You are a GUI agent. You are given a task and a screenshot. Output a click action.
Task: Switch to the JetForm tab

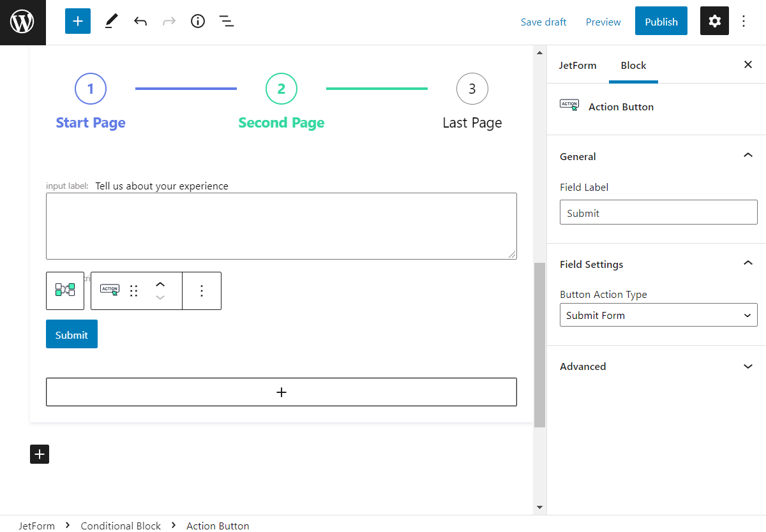[578, 65]
